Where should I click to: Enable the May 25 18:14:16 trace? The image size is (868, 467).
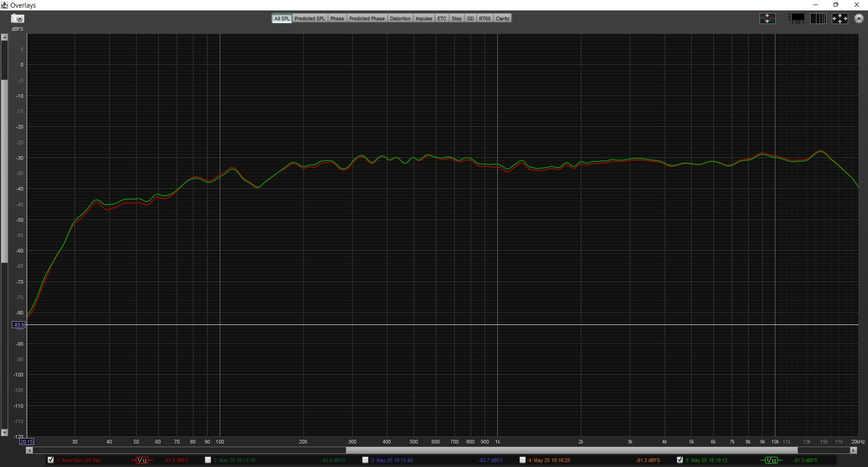pos(208,460)
